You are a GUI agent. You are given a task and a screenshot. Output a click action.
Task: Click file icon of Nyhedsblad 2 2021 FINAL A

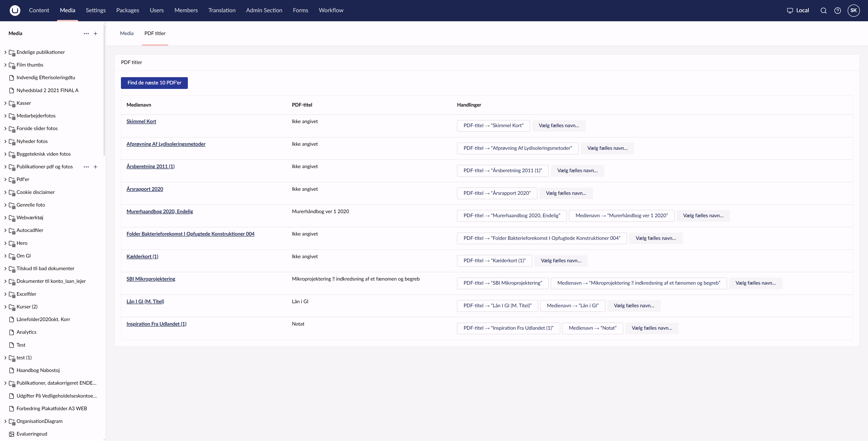coord(12,91)
